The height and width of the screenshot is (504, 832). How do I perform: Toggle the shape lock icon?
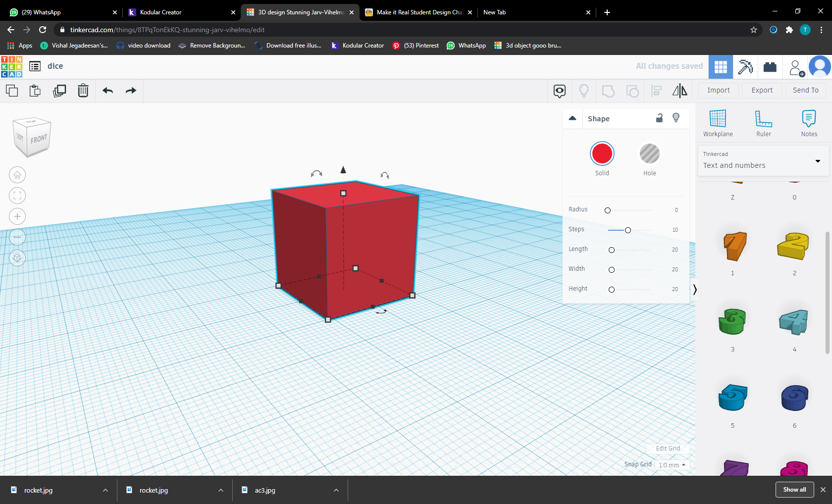pyautogui.click(x=659, y=118)
